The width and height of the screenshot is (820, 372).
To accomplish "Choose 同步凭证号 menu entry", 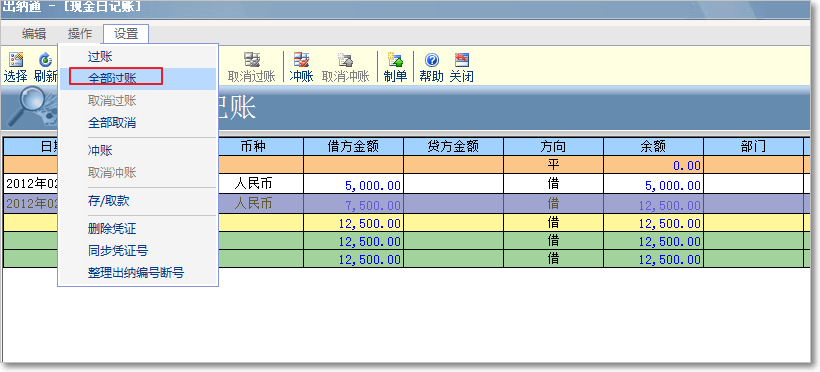I will click(x=138, y=251).
